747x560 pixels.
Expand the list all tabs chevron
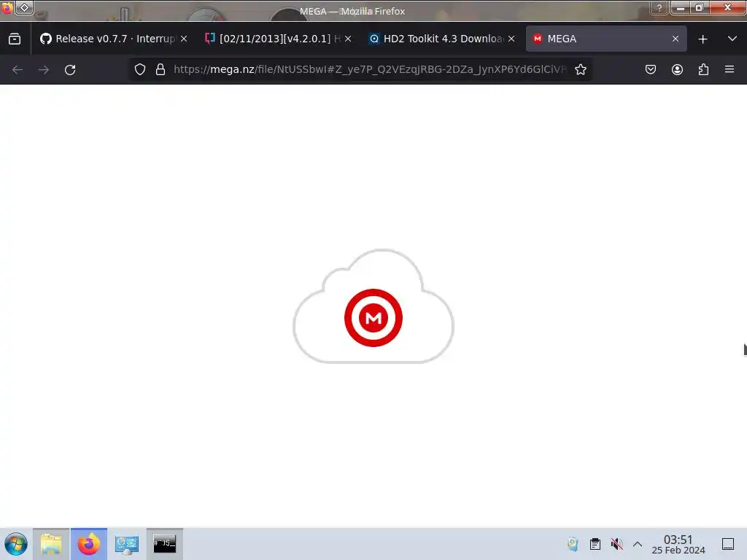coord(732,39)
